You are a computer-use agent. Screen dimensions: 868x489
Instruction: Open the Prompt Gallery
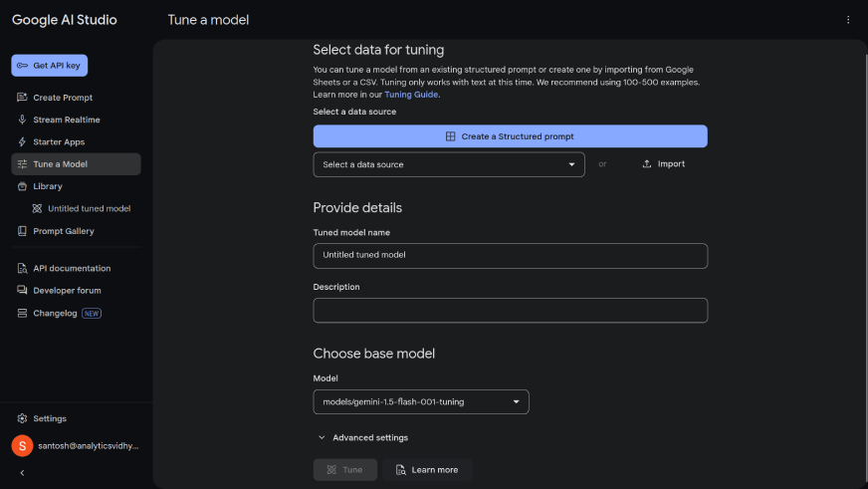pos(76,231)
